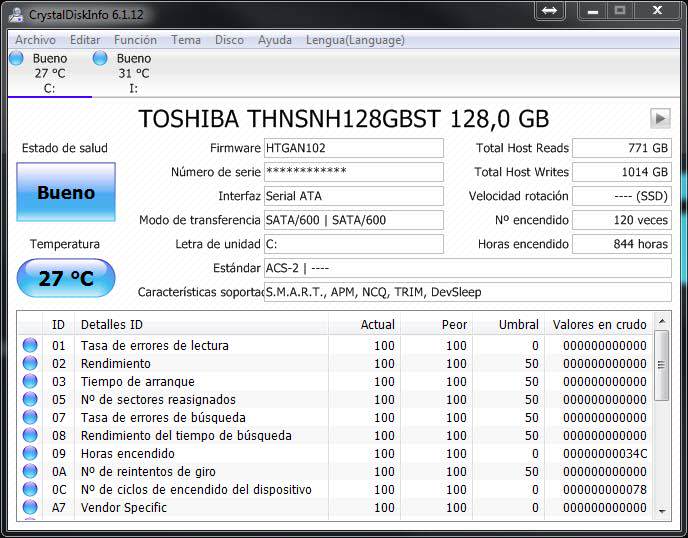Click the drive title TOSHIBA THNSNH128GBST 128,0 GB

[x=344, y=118]
